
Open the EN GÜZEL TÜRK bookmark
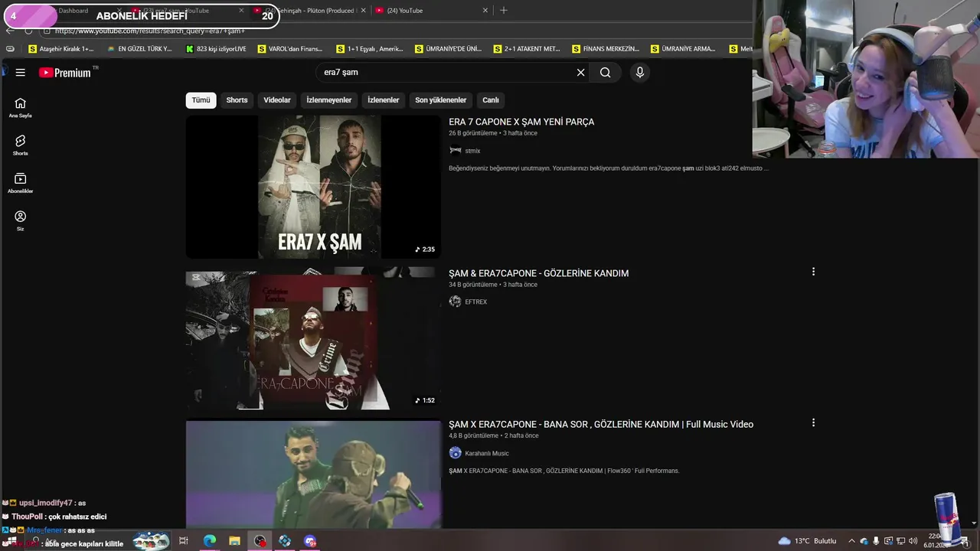[x=139, y=49]
